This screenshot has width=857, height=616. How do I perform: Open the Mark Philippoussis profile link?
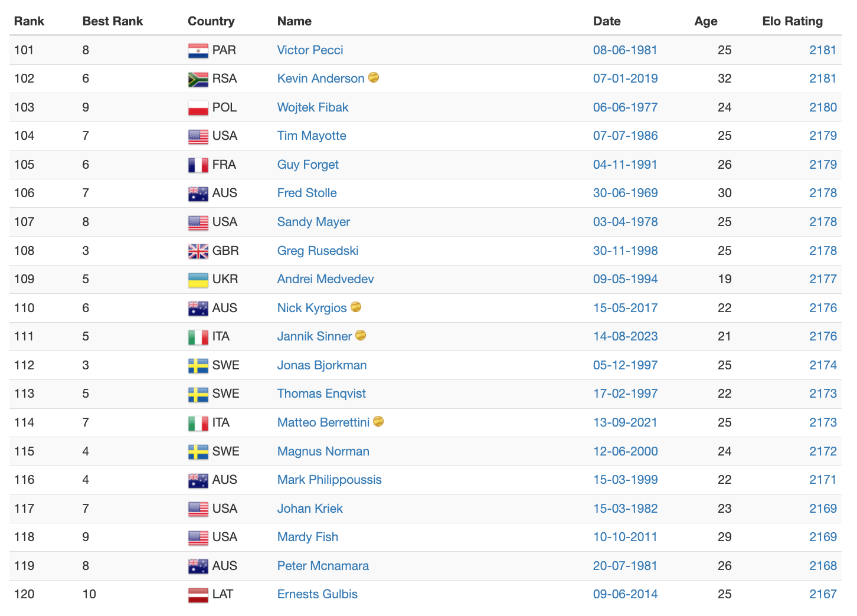(x=329, y=480)
